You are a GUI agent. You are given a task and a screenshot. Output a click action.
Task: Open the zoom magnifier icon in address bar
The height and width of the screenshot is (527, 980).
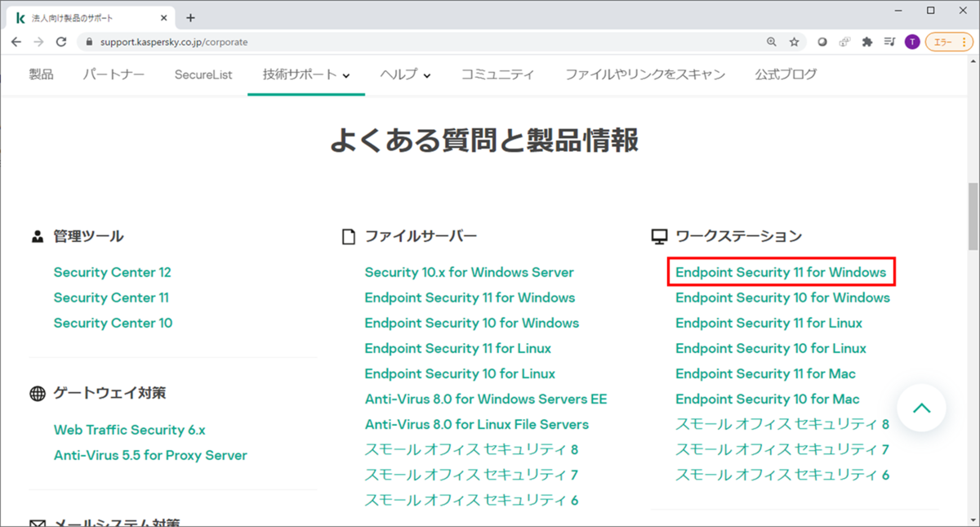coord(772,42)
